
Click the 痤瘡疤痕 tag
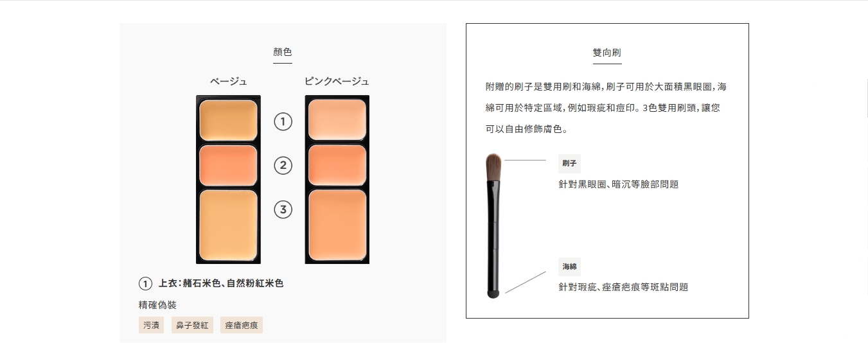click(242, 325)
